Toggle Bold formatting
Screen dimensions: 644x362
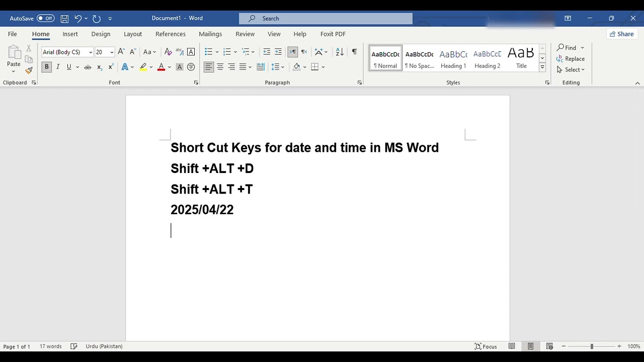[x=46, y=67]
